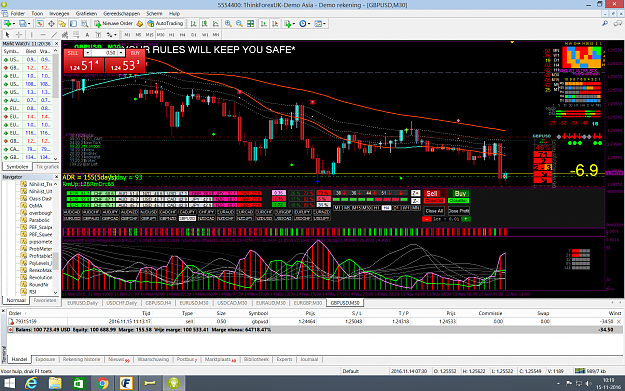The width and height of the screenshot is (625, 391).
Task: Select the Fibonacci retracement tool
Action: pos(76,35)
